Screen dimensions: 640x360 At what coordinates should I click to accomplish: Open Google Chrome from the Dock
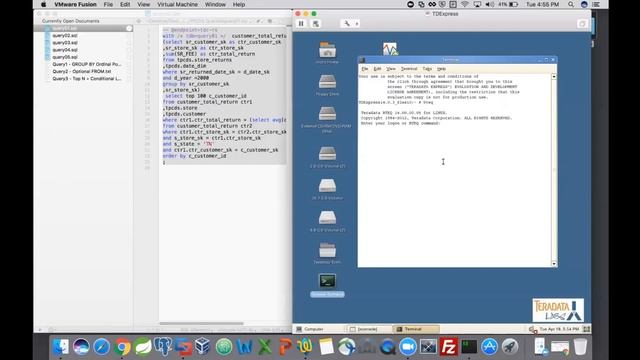tap(122, 347)
